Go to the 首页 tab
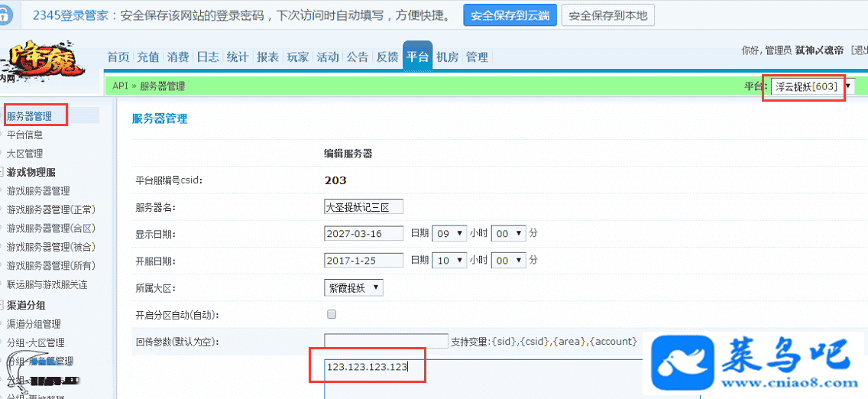Viewport: 868px width, 399px height. tap(118, 57)
